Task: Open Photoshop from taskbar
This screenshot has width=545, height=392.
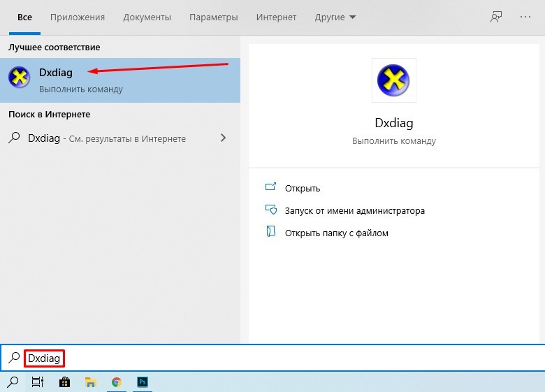Action: click(143, 382)
